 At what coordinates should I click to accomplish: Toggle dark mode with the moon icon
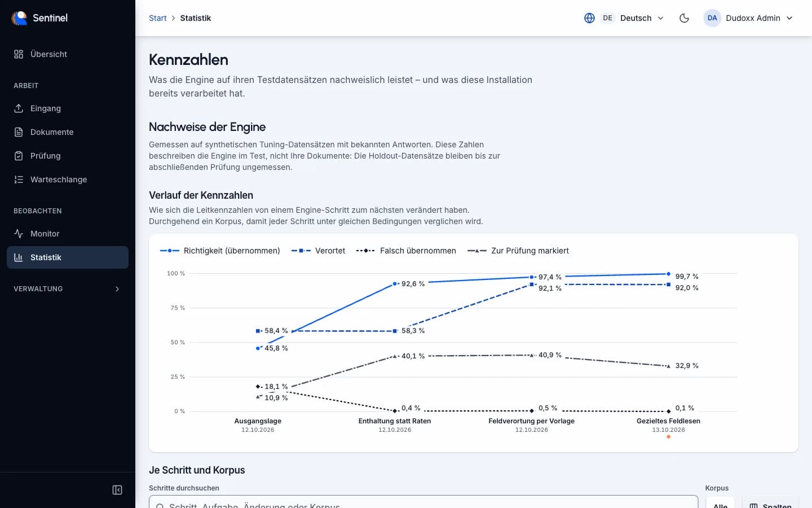[684, 18]
